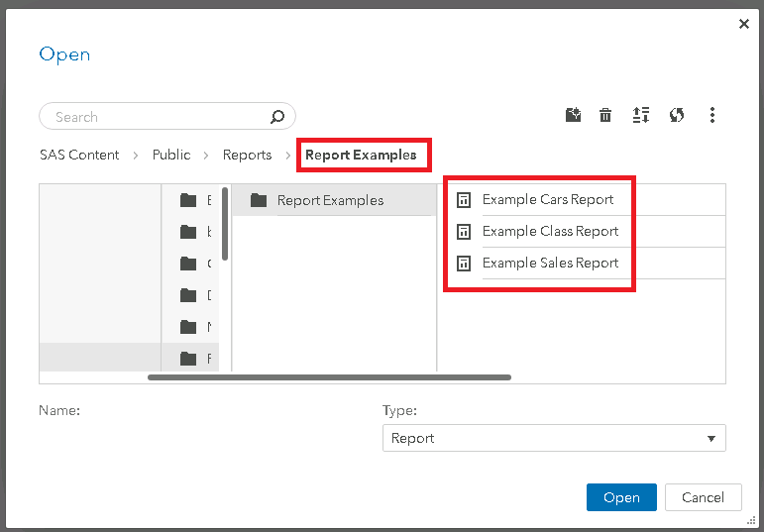Click the Cancel button
This screenshot has width=764, height=532.
[x=703, y=497]
